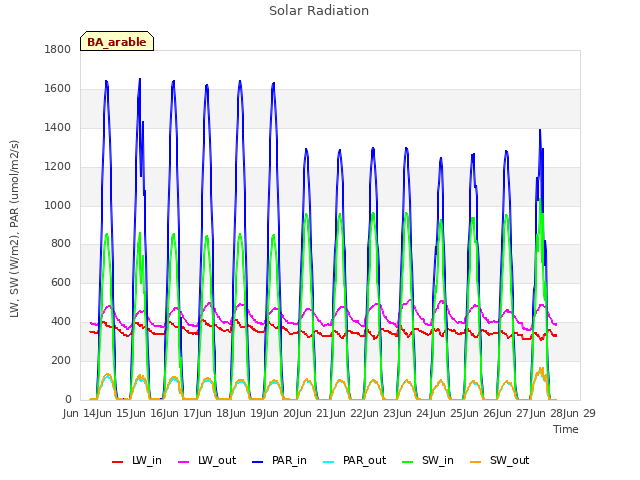The width and height of the screenshot is (640, 480).
Task: Select the SW_out legend label
Action: [x=509, y=460]
